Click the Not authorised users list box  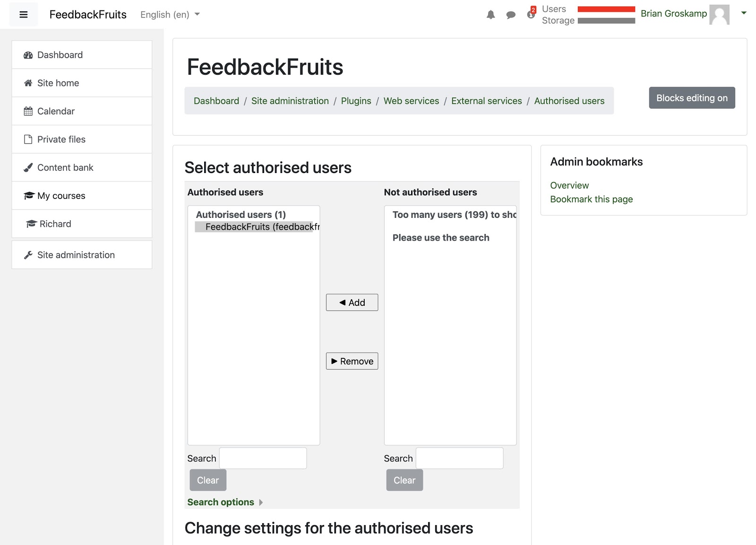450,325
